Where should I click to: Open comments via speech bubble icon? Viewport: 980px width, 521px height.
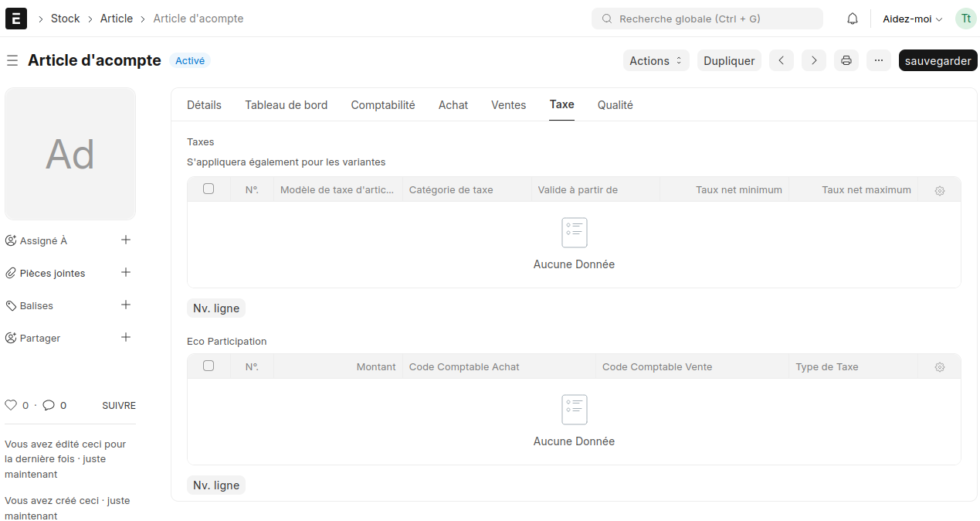click(49, 405)
